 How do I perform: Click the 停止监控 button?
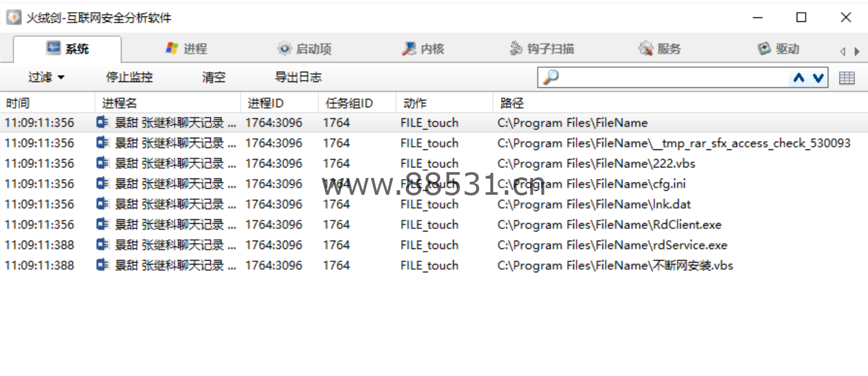(x=129, y=77)
